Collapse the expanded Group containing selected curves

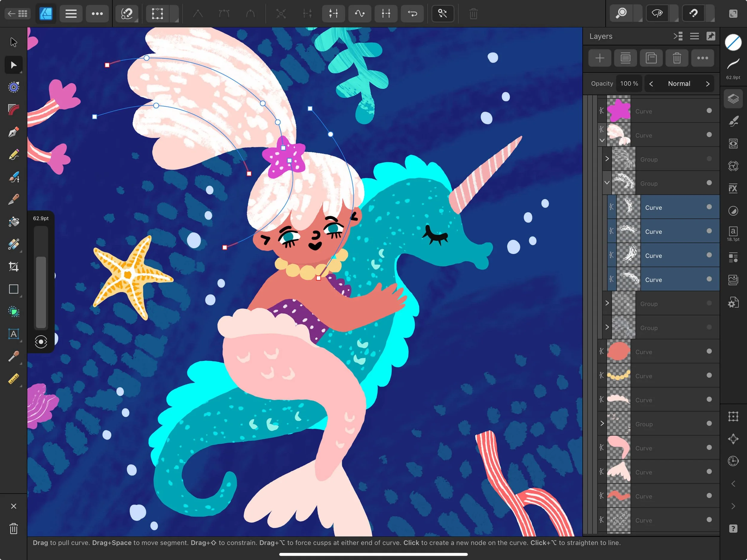point(607,183)
